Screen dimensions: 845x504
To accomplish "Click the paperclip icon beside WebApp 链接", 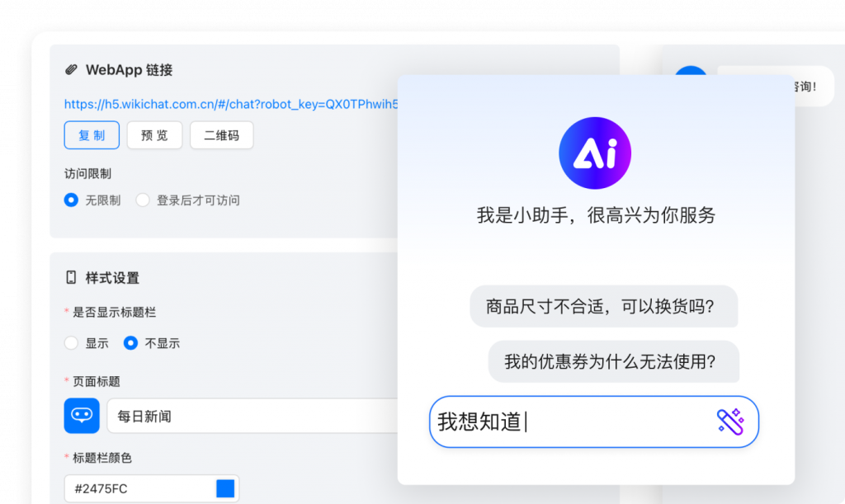I will click(70, 70).
